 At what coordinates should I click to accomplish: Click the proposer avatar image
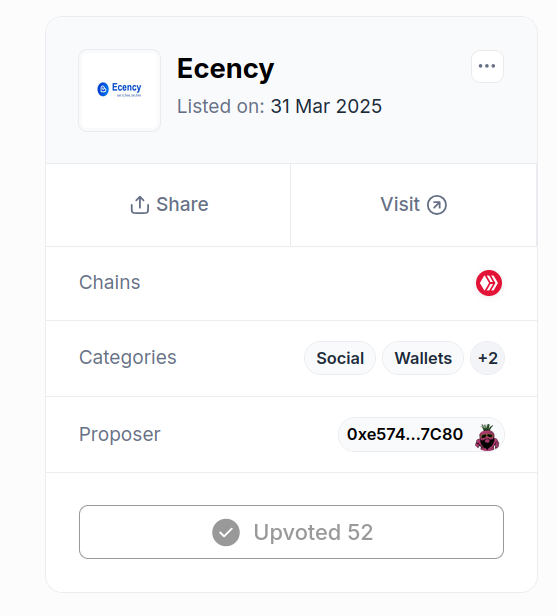coord(487,437)
